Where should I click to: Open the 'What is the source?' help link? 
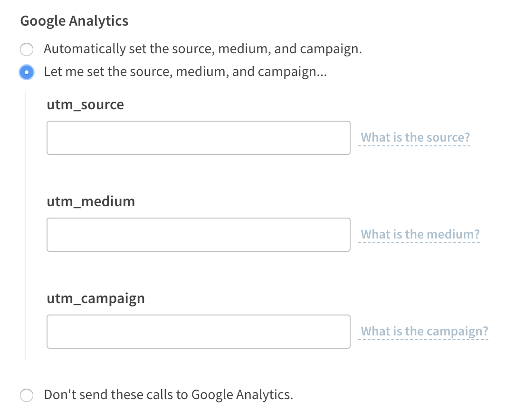(415, 138)
